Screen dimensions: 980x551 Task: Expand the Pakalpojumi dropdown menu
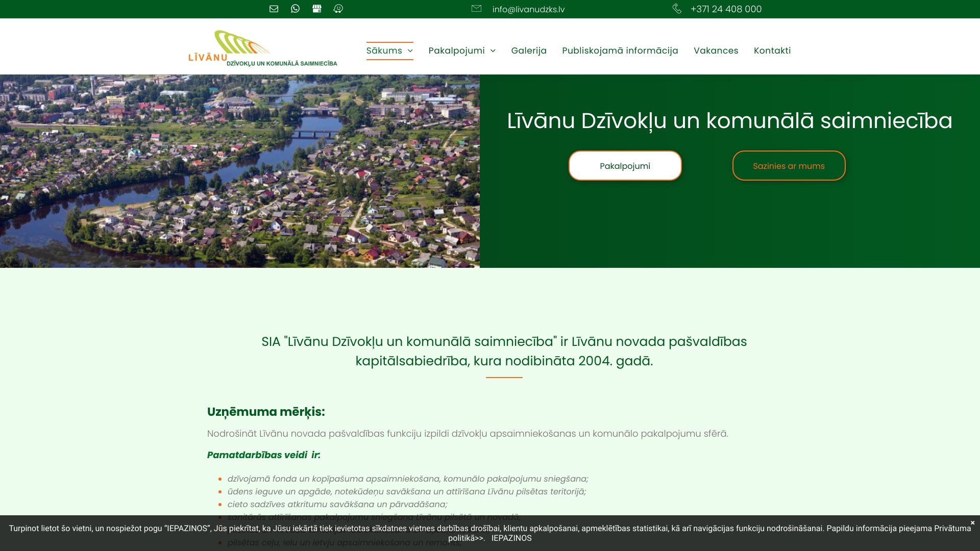pyautogui.click(x=457, y=51)
